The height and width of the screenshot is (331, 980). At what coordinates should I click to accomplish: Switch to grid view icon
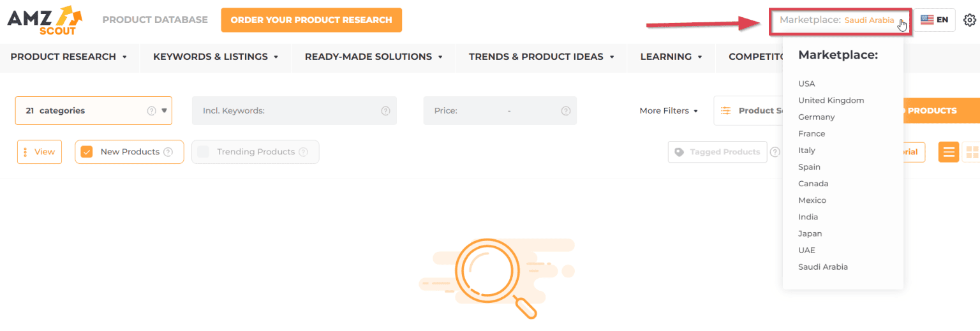(x=972, y=152)
